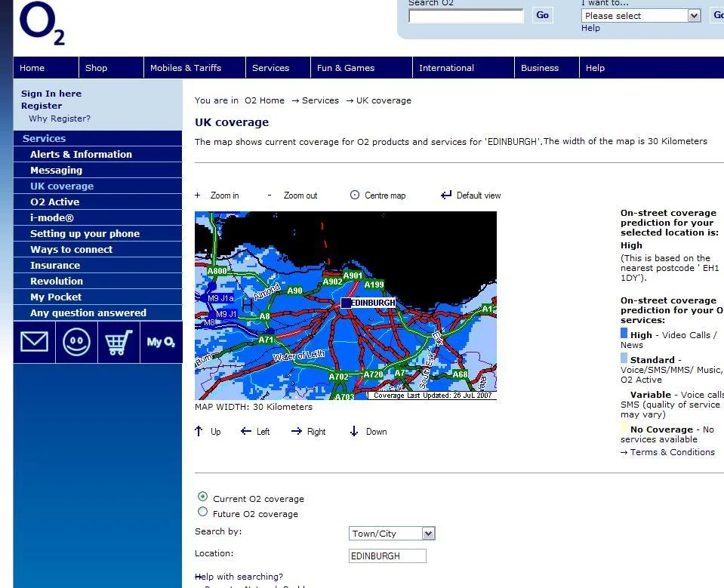Click the Down arrow icon

(x=354, y=431)
